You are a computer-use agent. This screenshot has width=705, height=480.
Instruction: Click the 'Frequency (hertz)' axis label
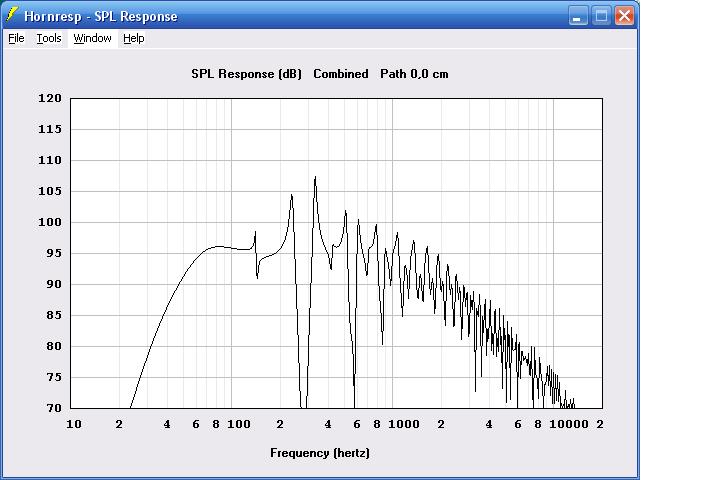click(x=320, y=453)
